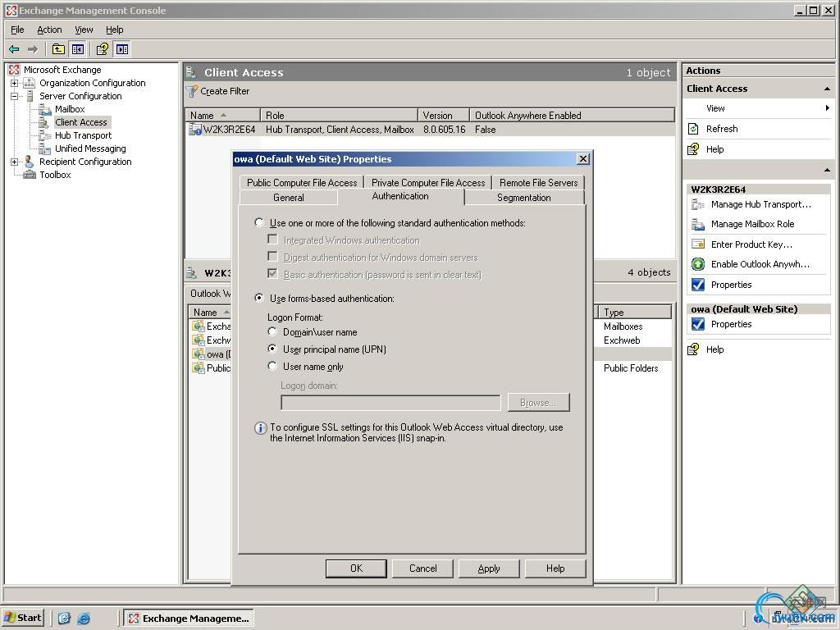Click the Public virtual directory icon
Screen dimensions: 840x630
tap(199, 368)
